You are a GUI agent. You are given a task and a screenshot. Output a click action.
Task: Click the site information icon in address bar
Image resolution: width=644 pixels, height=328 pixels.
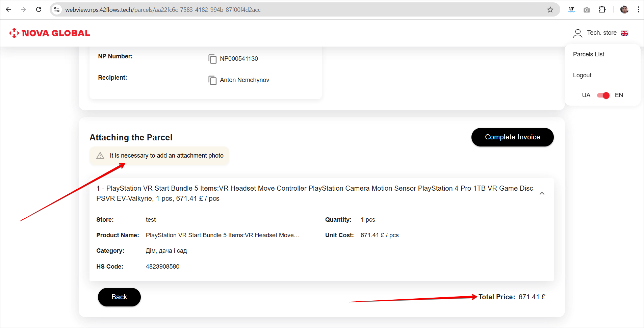coord(57,10)
